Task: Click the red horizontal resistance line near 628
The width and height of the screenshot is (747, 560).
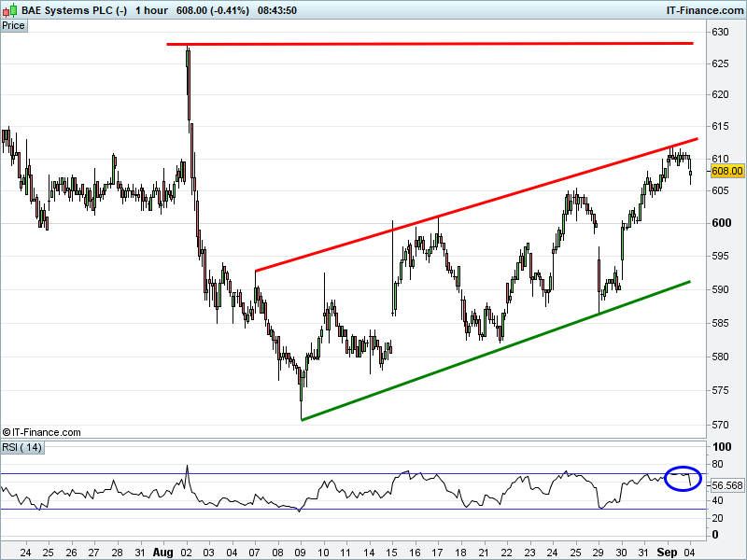Action: [x=430, y=44]
